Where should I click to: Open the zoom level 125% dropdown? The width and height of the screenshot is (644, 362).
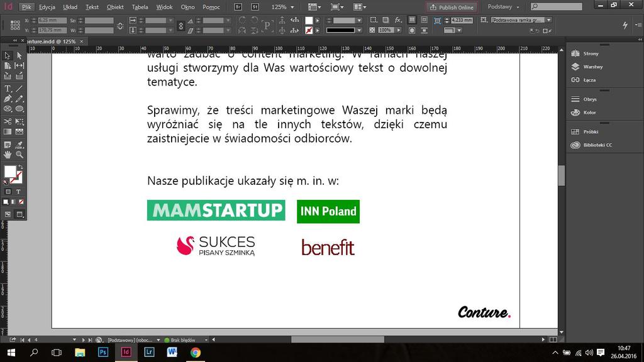pos(292,7)
